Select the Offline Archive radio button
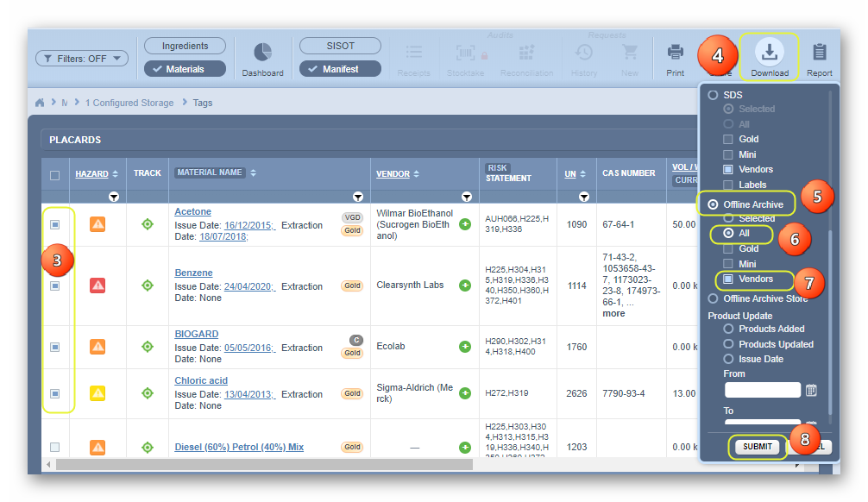This screenshot has width=868, height=502. (x=713, y=204)
